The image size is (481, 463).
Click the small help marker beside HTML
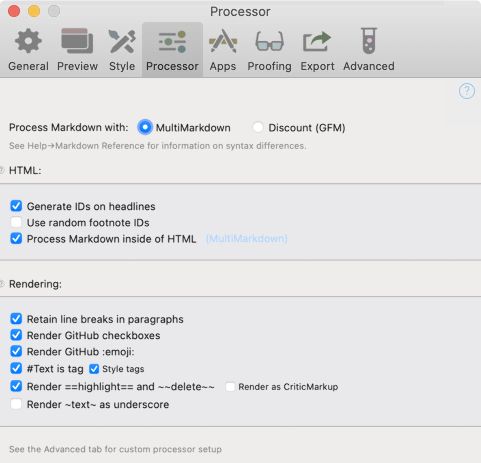pyautogui.click(x=2, y=171)
